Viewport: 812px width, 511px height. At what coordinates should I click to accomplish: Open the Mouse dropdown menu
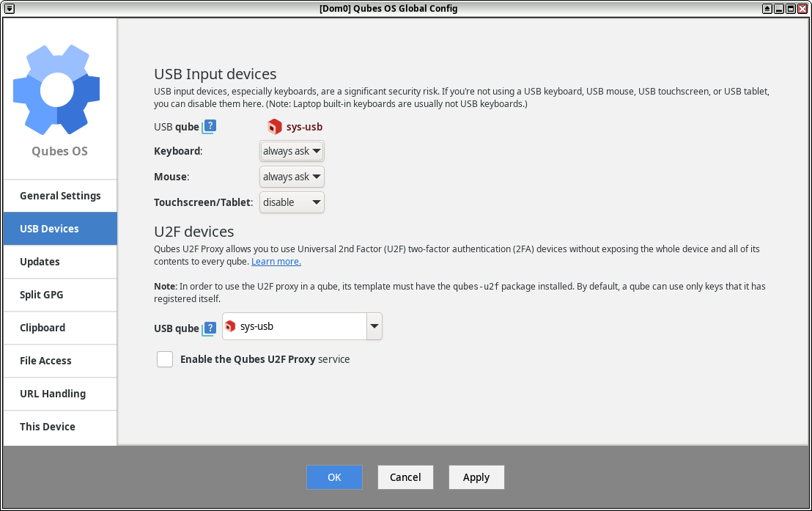291,176
